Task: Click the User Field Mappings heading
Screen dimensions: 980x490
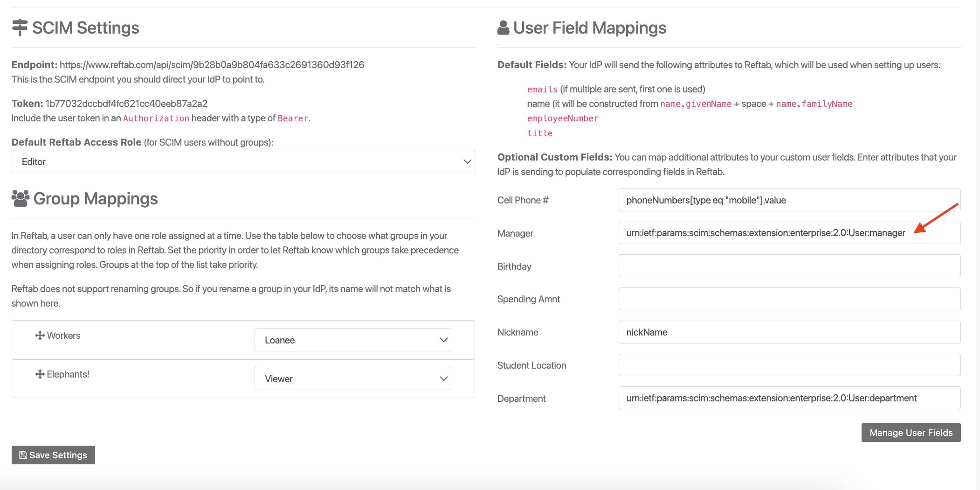Action: point(590,28)
